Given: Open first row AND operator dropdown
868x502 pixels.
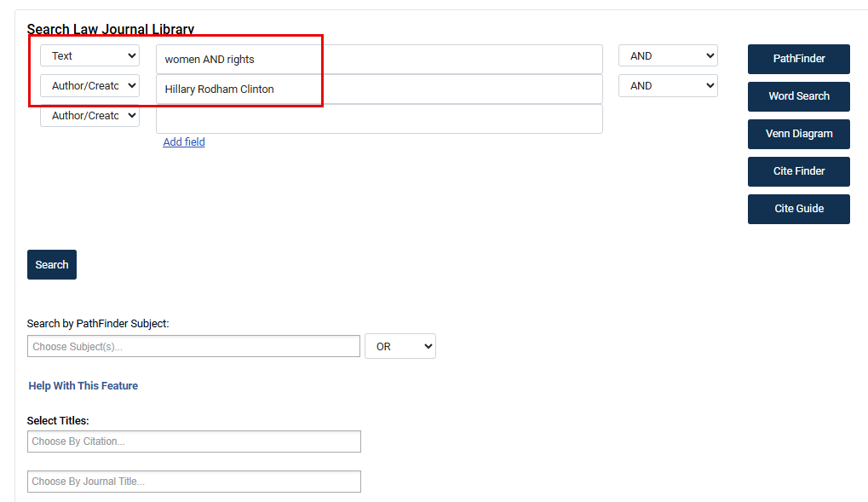Looking at the screenshot, I should click(668, 56).
